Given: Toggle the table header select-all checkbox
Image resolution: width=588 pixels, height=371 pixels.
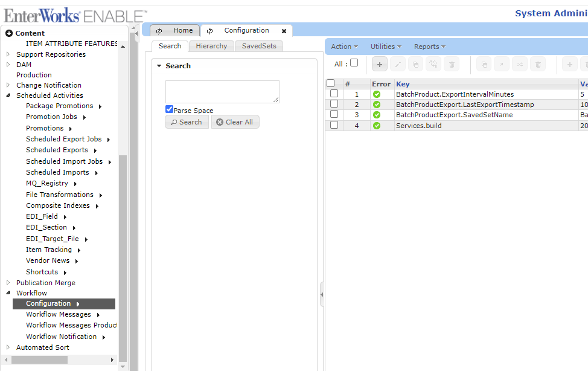Looking at the screenshot, I should tap(330, 83).
